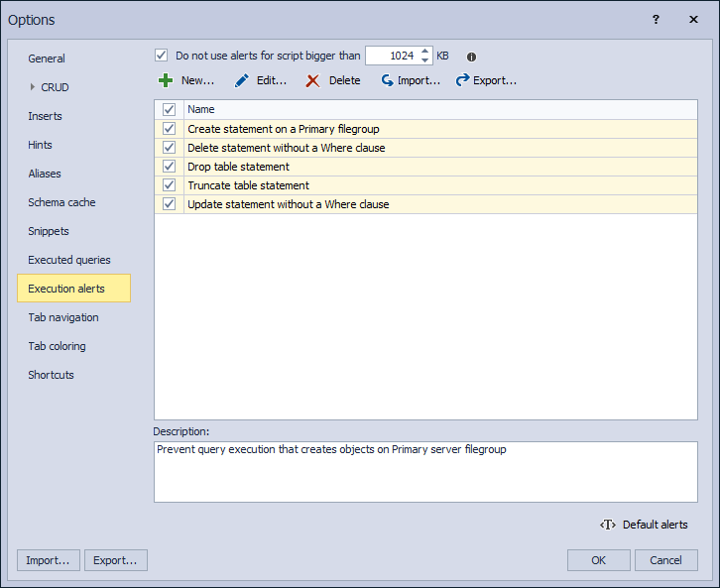Open the Inserts options page
Image resolution: width=720 pixels, height=588 pixels.
coord(45,116)
